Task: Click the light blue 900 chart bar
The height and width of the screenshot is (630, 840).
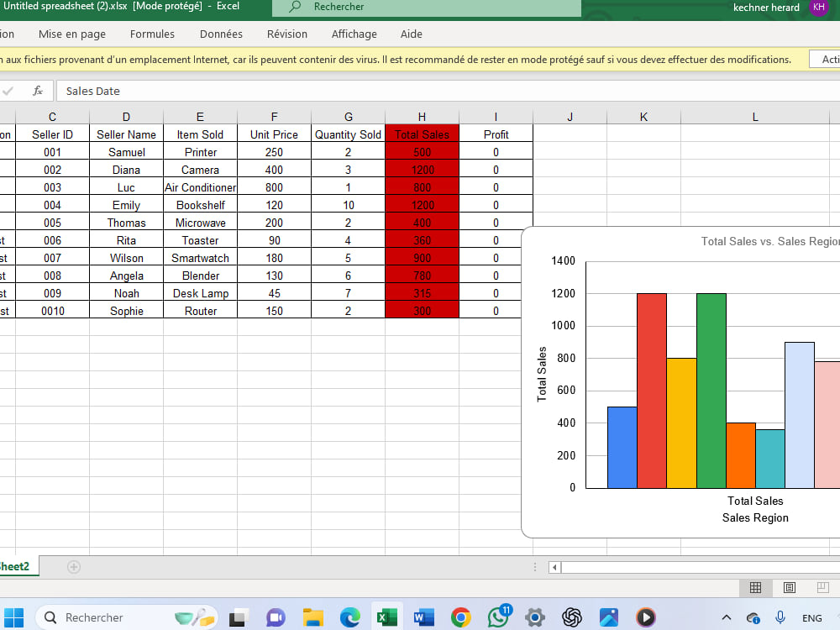Action: (800, 415)
